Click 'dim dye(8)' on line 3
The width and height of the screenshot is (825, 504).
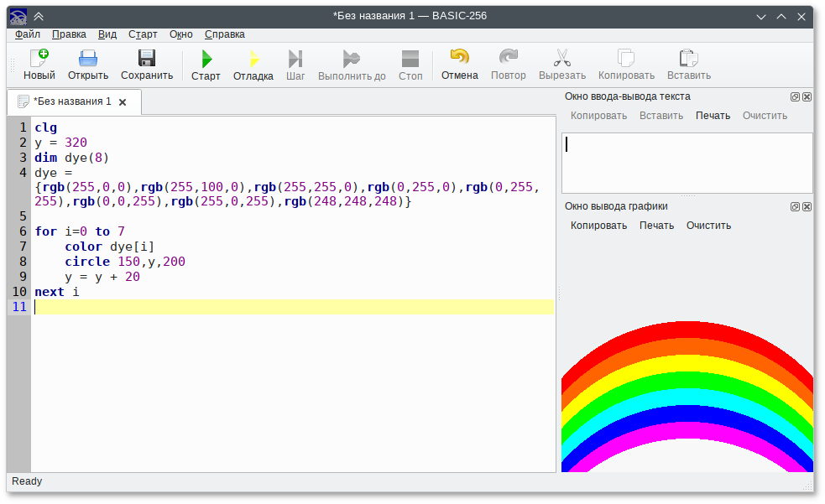(x=71, y=158)
